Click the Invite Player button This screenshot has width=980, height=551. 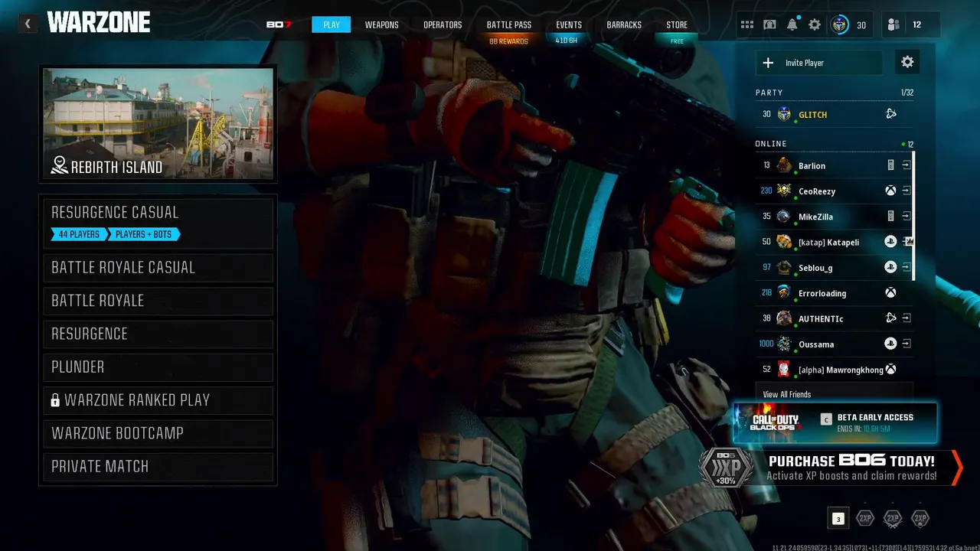pos(818,63)
